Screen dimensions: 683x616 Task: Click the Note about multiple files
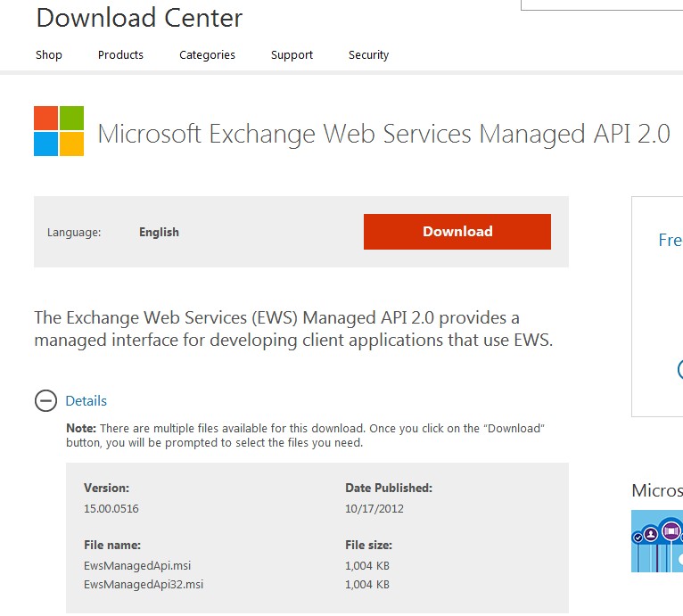pyautogui.click(x=305, y=436)
